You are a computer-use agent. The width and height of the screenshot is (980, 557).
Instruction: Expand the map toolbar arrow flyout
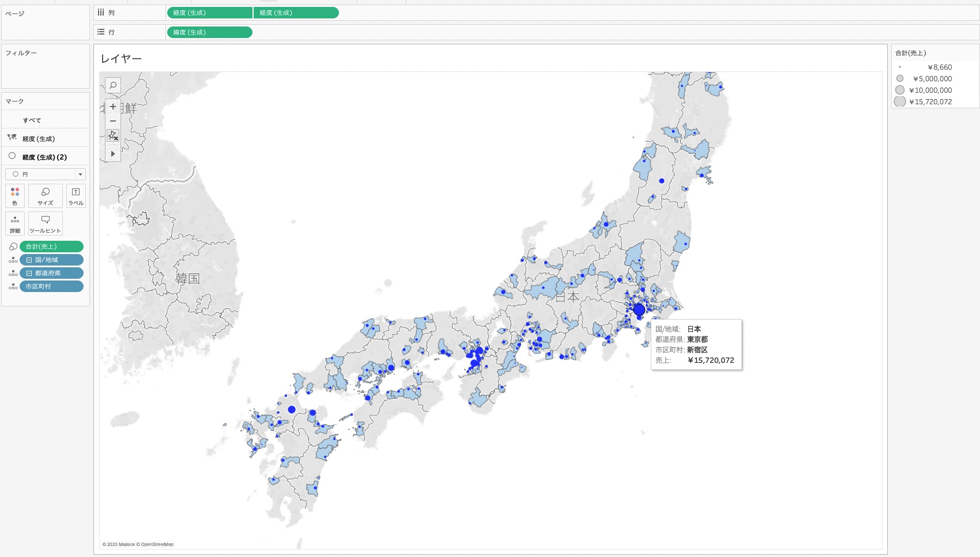click(113, 154)
